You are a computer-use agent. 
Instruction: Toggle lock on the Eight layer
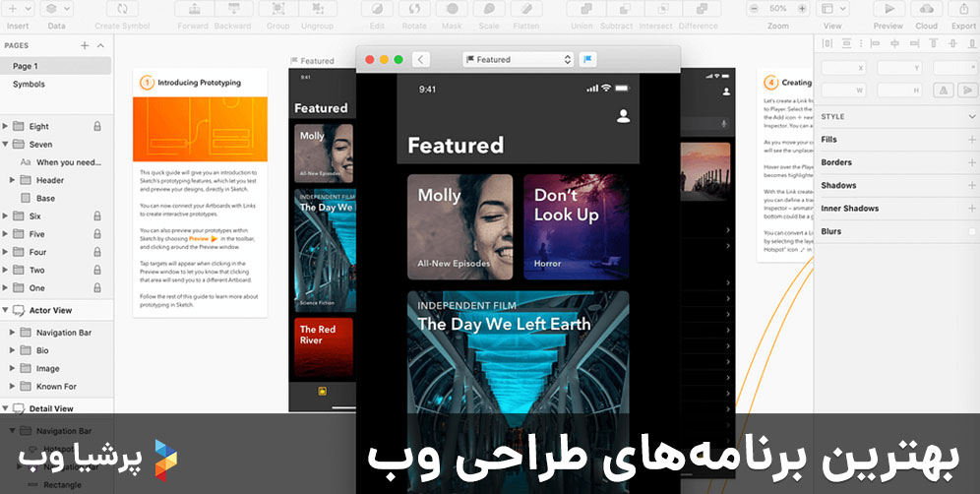tap(97, 126)
